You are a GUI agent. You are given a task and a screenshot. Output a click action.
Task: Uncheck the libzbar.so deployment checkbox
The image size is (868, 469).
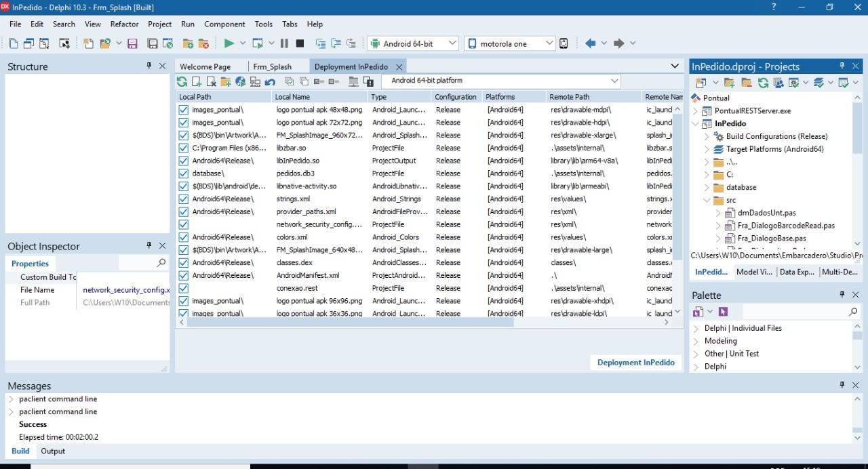[183, 148]
